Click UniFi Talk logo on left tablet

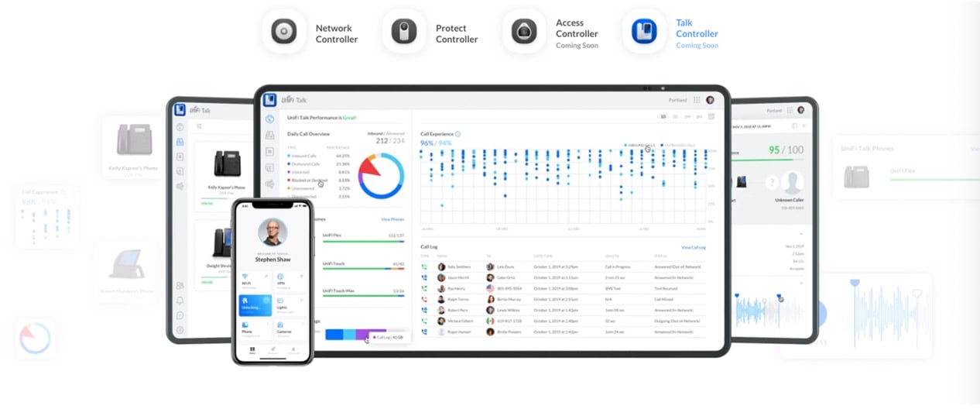pos(180,110)
